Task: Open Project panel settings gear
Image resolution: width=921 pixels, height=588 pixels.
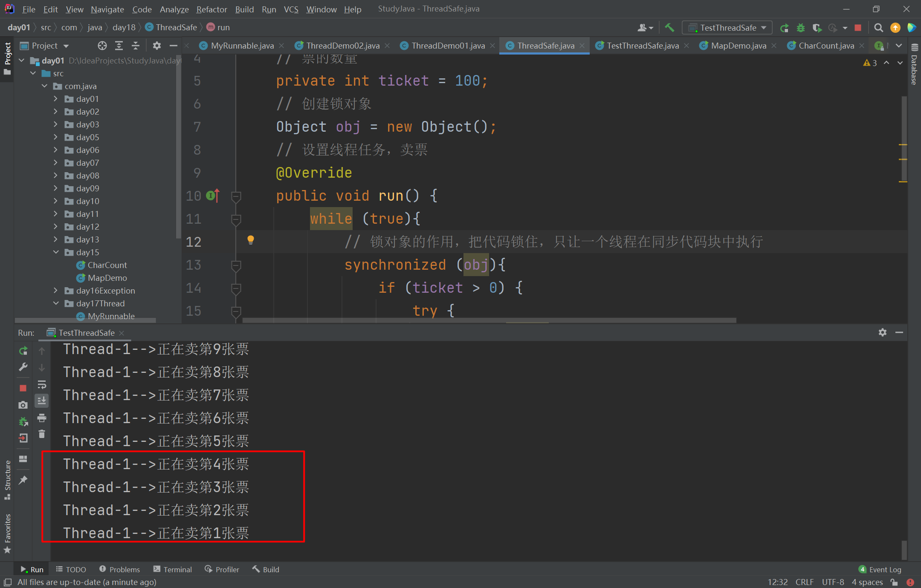Action: click(156, 46)
